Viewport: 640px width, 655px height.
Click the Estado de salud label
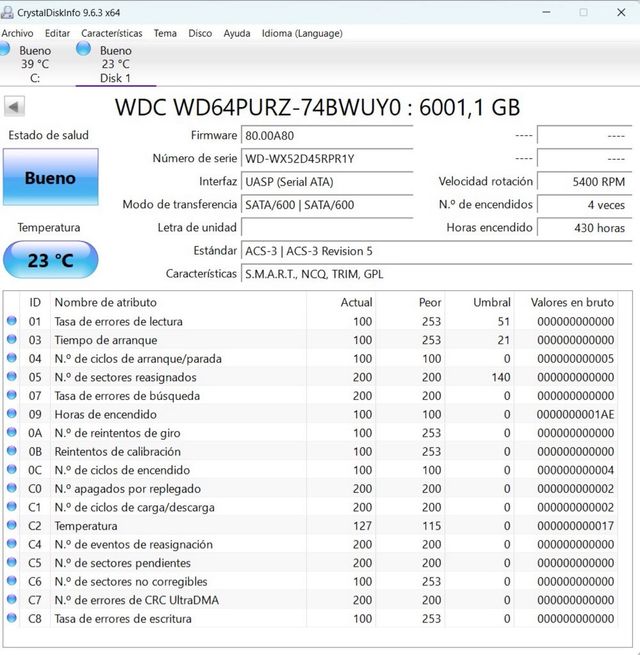(x=48, y=135)
